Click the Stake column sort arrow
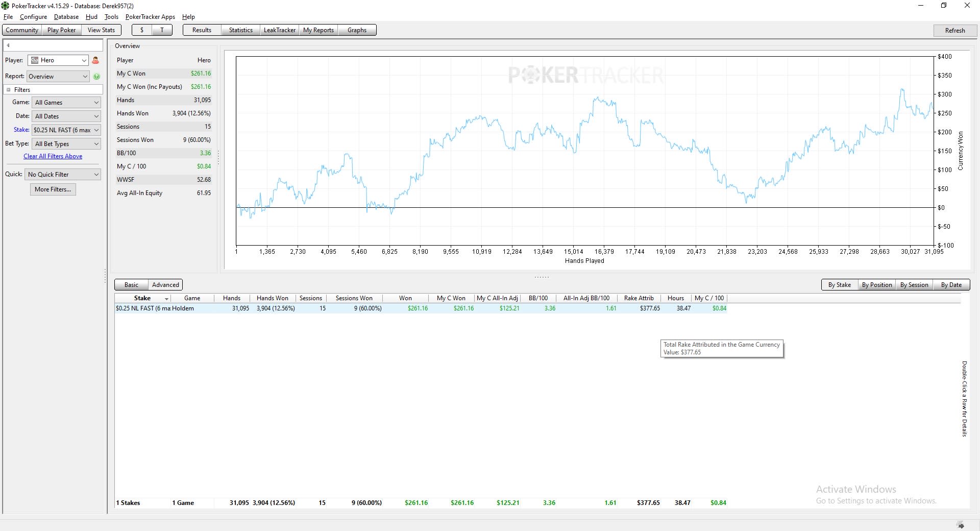The height and width of the screenshot is (531, 980). 166,299
